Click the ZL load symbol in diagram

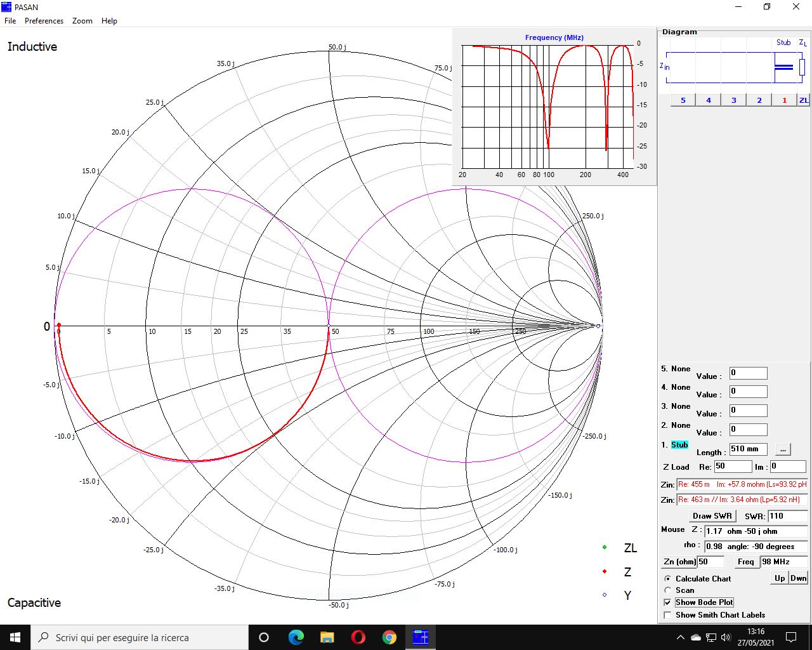(x=802, y=67)
